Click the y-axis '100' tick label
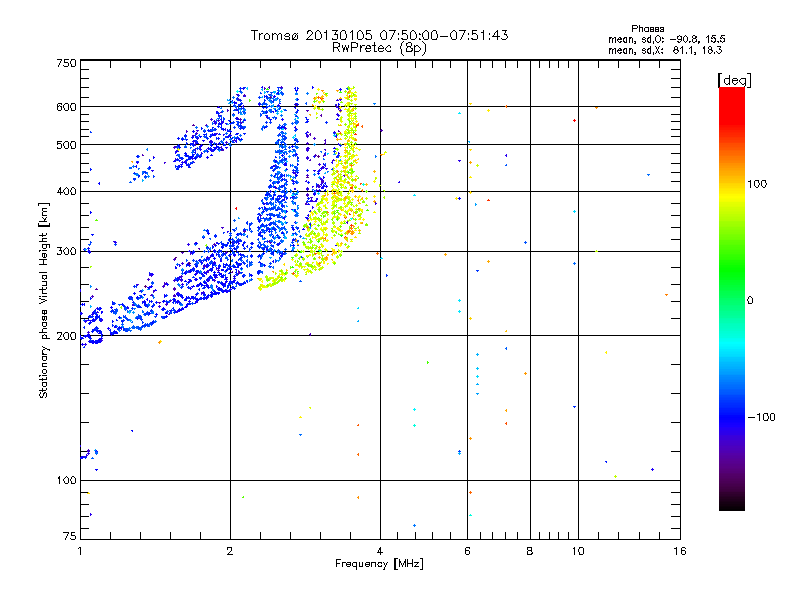800x600 pixels. [x=66, y=481]
